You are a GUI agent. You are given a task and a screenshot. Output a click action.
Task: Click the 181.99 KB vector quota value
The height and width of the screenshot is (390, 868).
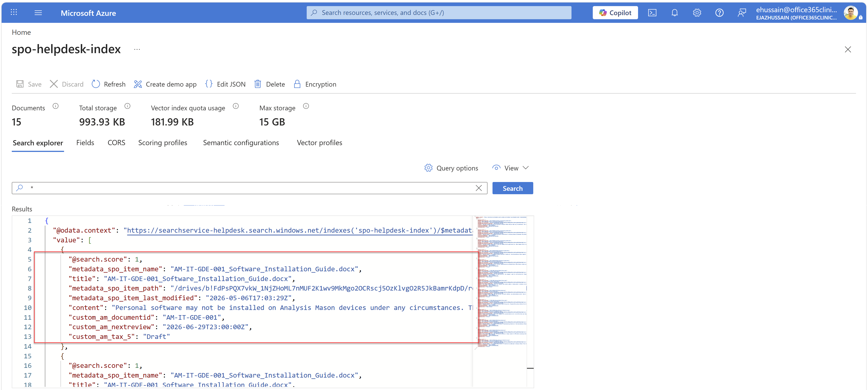point(172,122)
